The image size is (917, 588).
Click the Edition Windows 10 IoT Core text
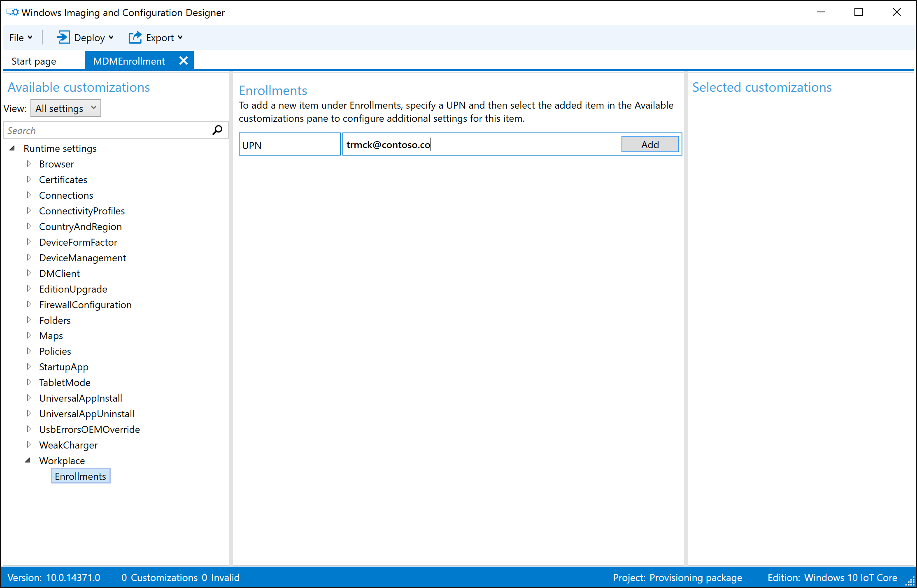[832, 577]
